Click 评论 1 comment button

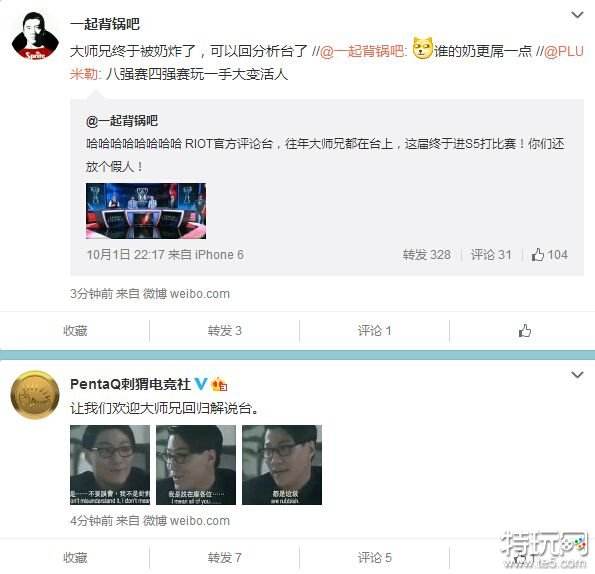(374, 331)
